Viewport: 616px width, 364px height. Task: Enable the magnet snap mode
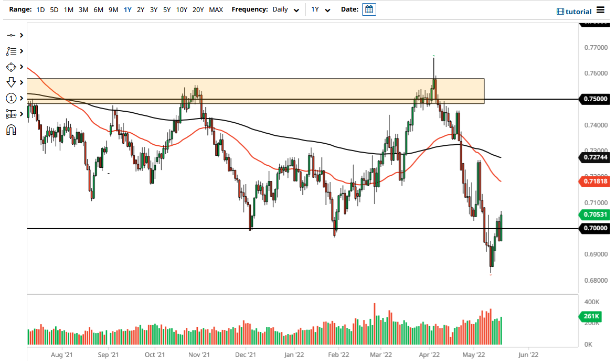coord(12,130)
